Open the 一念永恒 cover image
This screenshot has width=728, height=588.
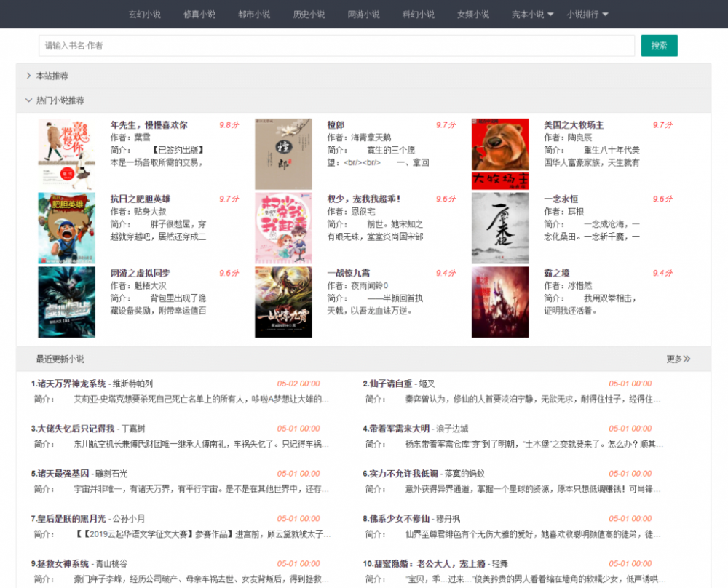pos(500,228)
